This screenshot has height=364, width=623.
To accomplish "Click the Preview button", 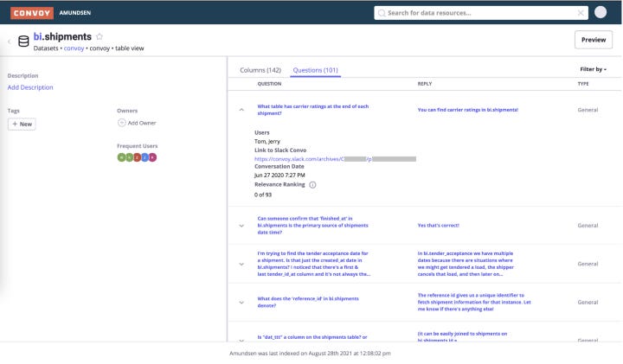I will [x=594, y=40].
